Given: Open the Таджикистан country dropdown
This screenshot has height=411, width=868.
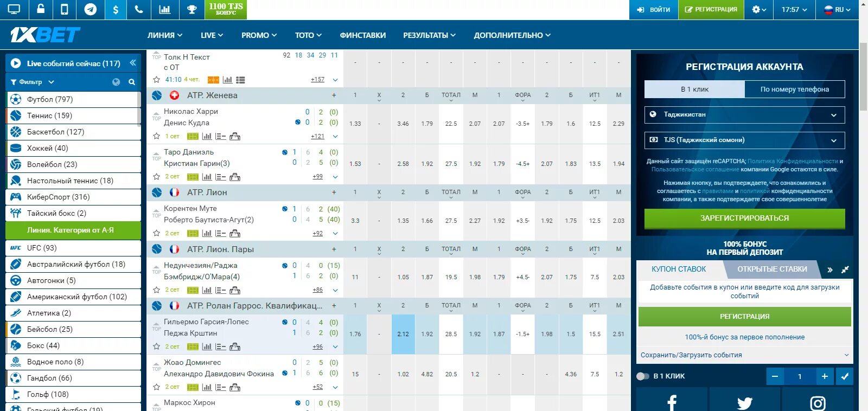Looking at the screenshot, I should pyautogui.click(x=744, y=114).
